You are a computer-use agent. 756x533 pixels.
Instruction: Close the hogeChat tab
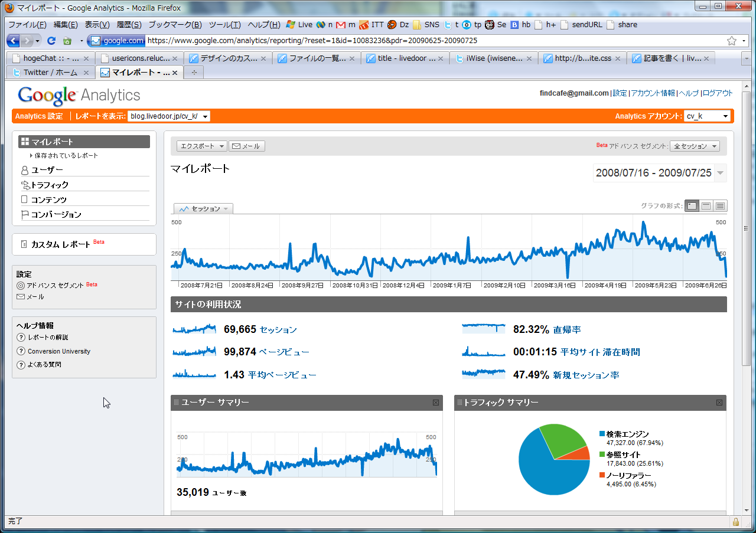86,58
